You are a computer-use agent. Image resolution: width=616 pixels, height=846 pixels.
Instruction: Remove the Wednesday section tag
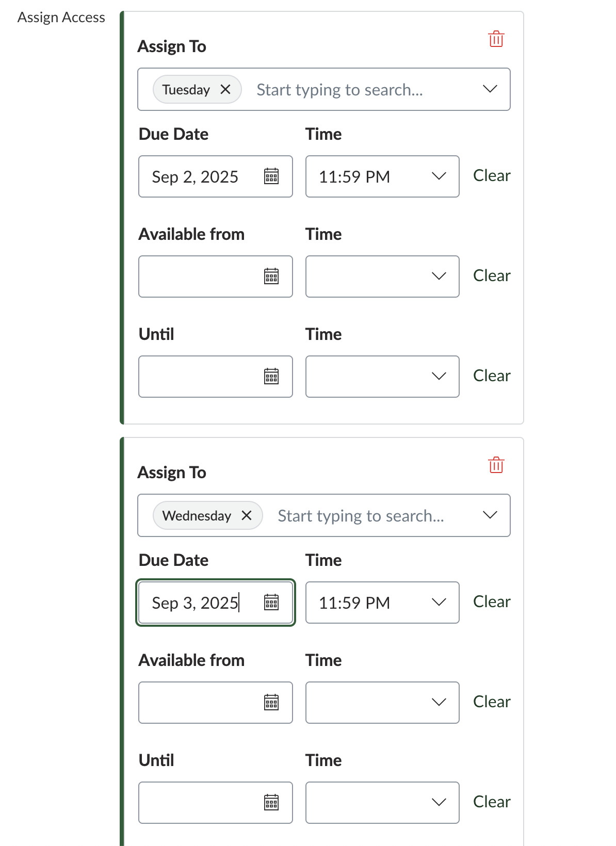coord(247,515)
